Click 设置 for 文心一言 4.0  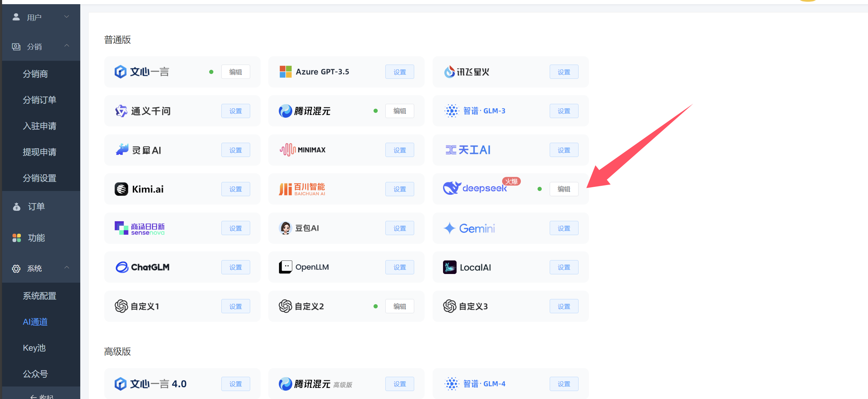pos(236,384)
